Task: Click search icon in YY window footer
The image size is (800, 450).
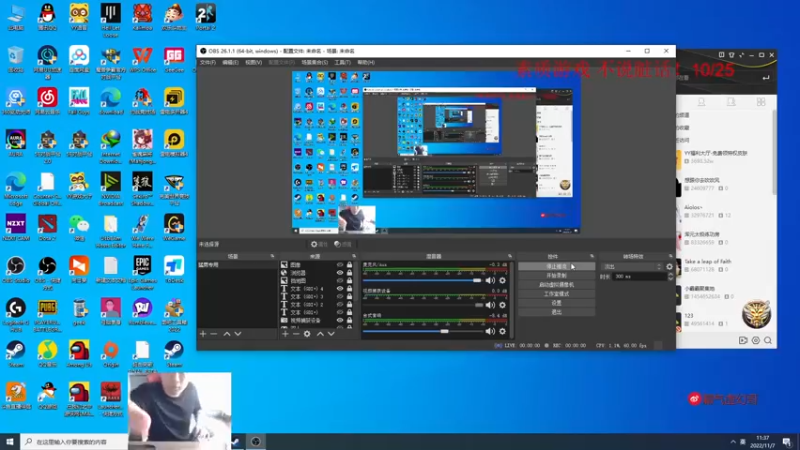Action: 768,340
